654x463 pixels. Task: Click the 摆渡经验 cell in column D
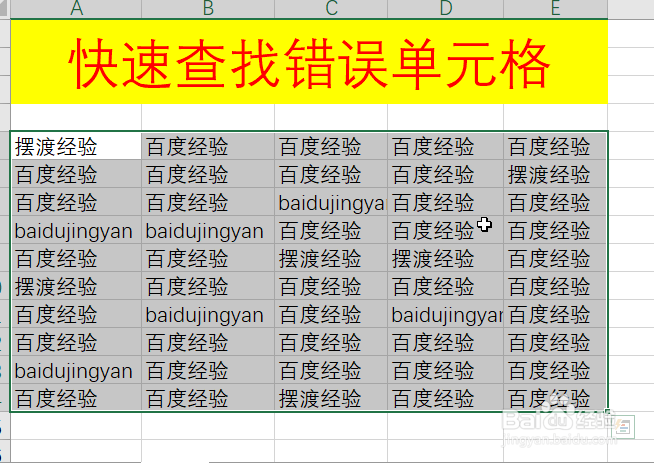(445, 258)
